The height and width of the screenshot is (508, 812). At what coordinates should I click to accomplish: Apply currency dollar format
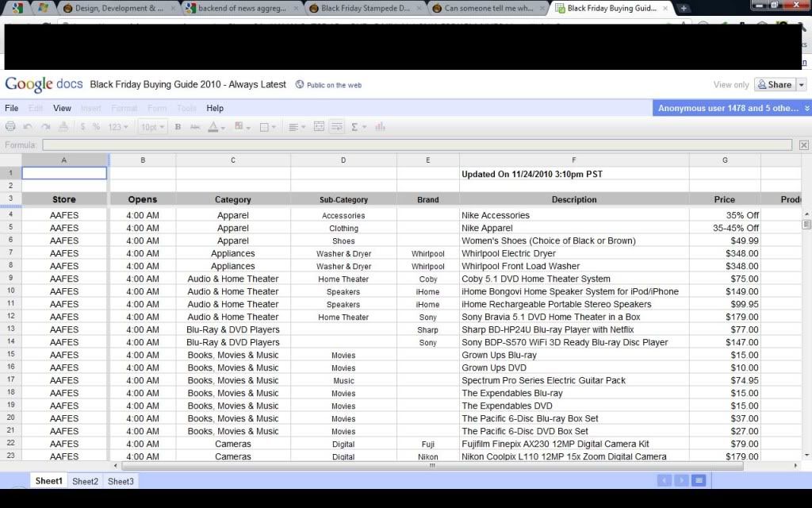click(x=82, y=126)
